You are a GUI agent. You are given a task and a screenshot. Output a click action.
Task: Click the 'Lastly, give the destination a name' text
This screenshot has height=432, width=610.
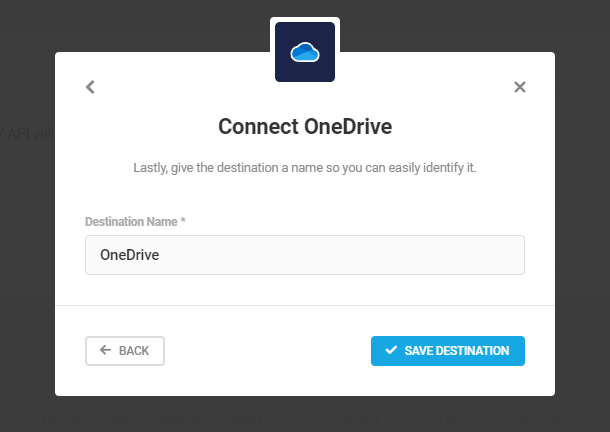305,168
